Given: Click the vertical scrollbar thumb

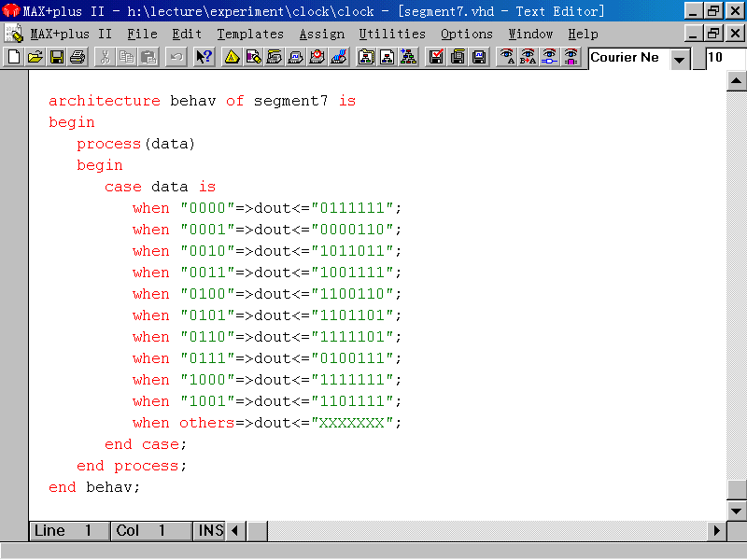Looking at the screenshot, I should [736, 489].
